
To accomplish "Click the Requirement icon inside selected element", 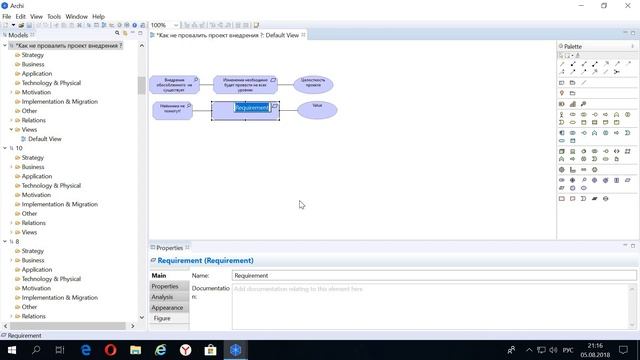I will (275, 106).
